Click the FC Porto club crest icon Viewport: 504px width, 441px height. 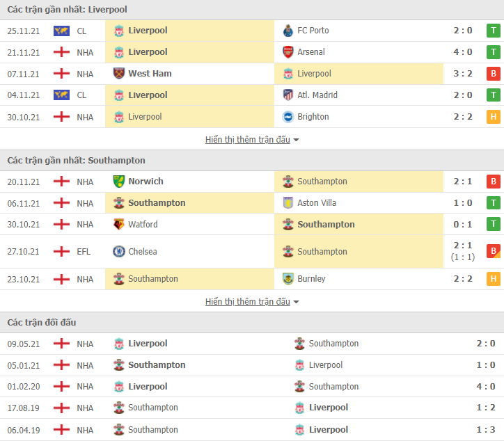(x=288, y=31)
